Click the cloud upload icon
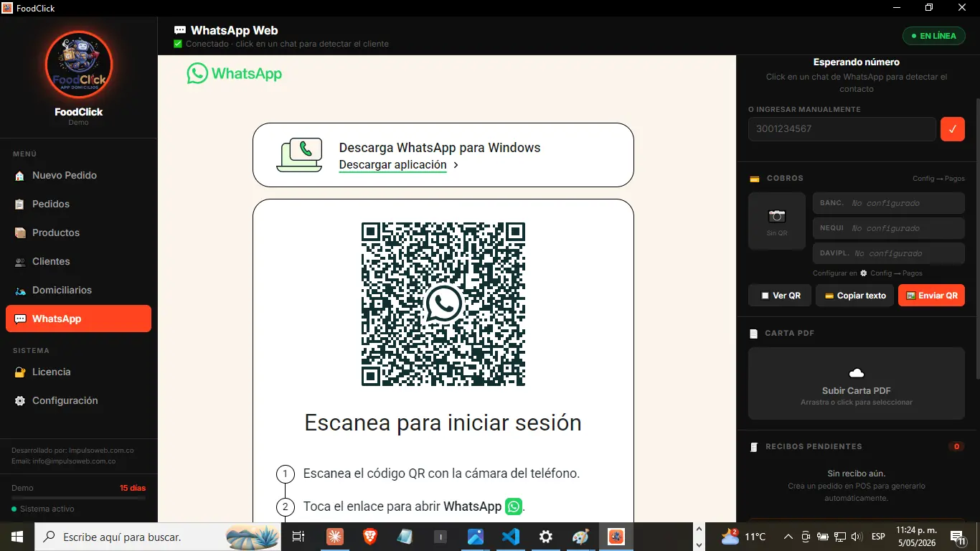 [857, 373]
